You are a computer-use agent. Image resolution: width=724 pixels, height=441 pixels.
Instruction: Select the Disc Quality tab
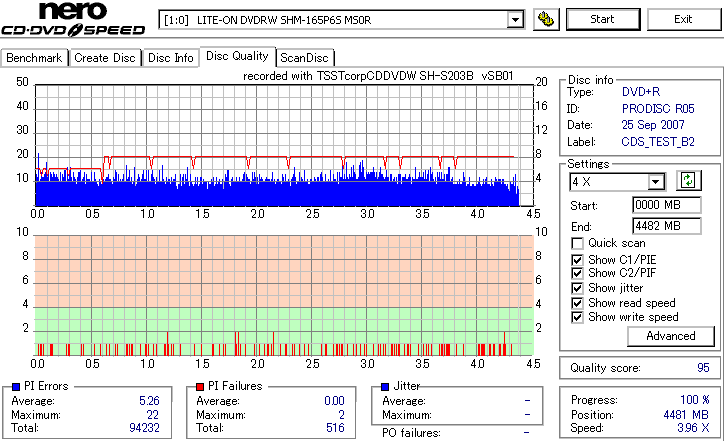point(237,56)
